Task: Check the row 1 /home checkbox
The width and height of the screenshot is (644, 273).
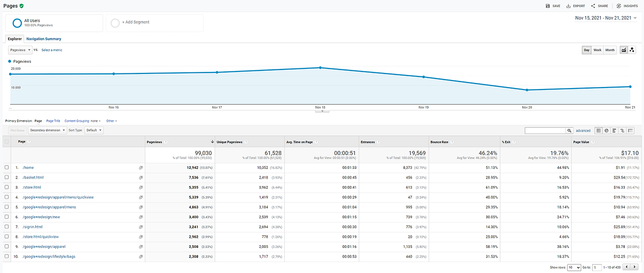Action: [x=7, y=167]
